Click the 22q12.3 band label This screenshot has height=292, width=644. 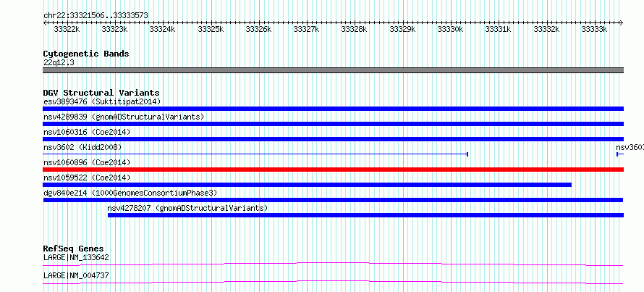click(x=59, y=63)
